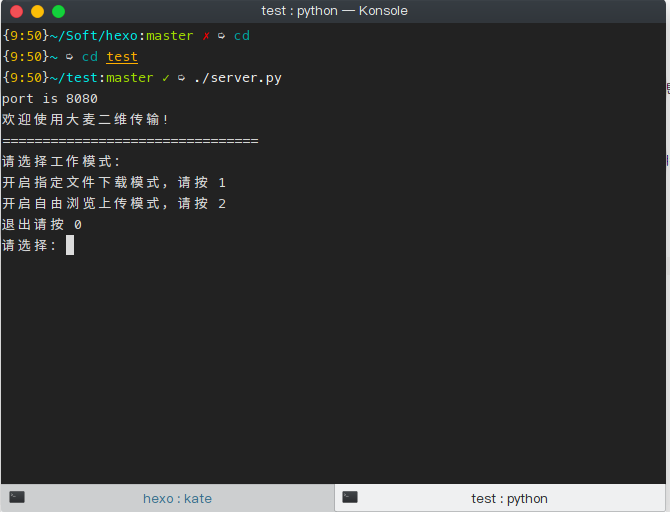
Task: Click the underlined test directory name
Action: click(x=122, y=57)
